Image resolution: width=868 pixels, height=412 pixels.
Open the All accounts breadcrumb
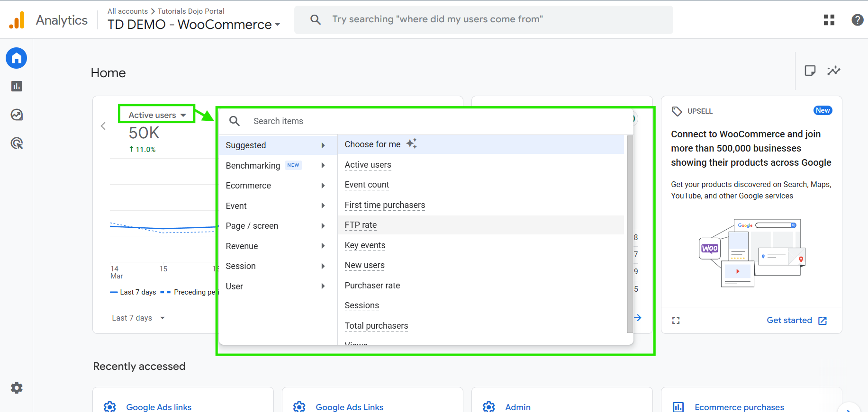(x=127, y=11)
